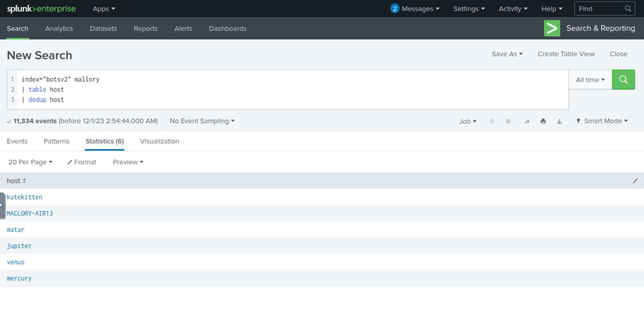Open Messages notification badge
This screenshot has height=317, width=644.
click(x=395, y=9)
